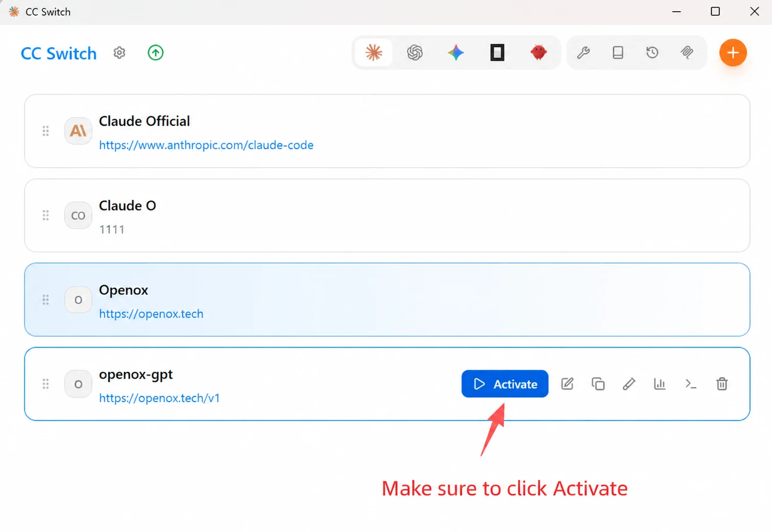Switch to the OpenAI Codex app tab
The height and width of the screenshot is (532, 772).
(415, 52)
